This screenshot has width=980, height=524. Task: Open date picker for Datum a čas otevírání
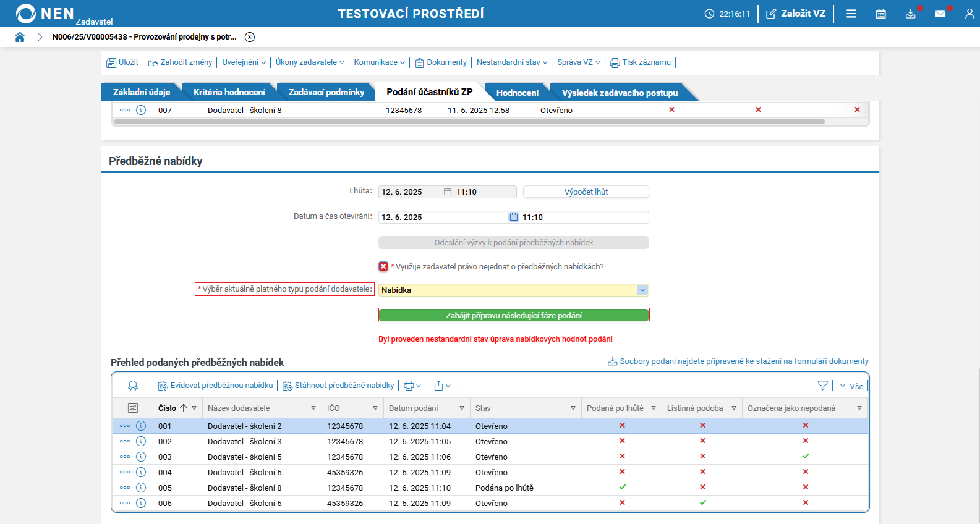tap(513, 217)
